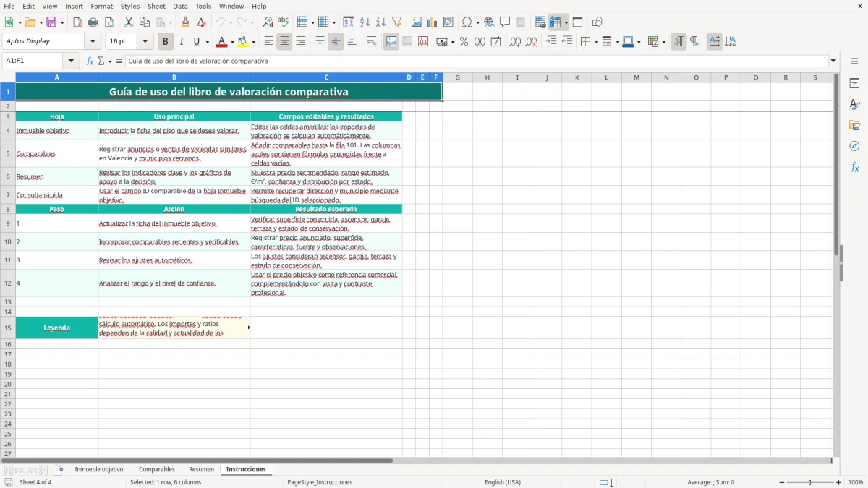Click the Sort Descending icon

point(381,22)
